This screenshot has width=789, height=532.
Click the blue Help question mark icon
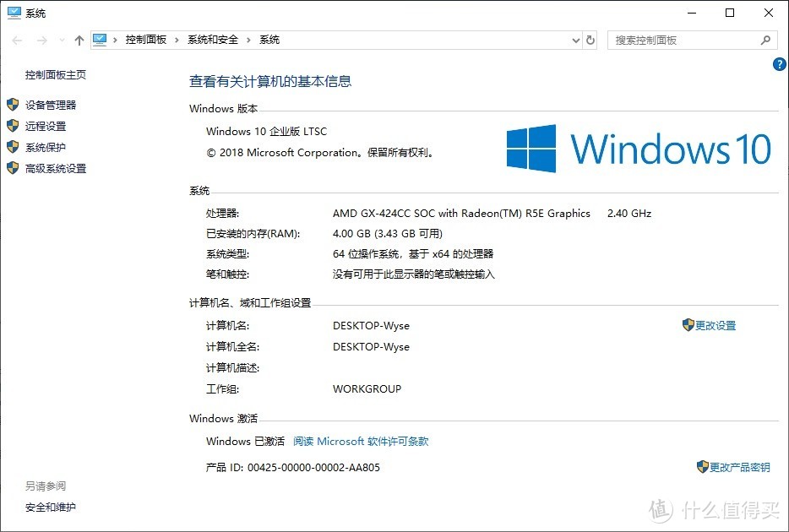779,64
